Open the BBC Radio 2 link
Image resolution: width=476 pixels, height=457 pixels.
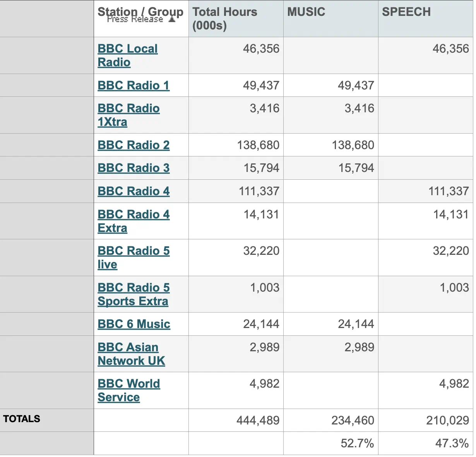pyautogui.click(x=134, y=145)
